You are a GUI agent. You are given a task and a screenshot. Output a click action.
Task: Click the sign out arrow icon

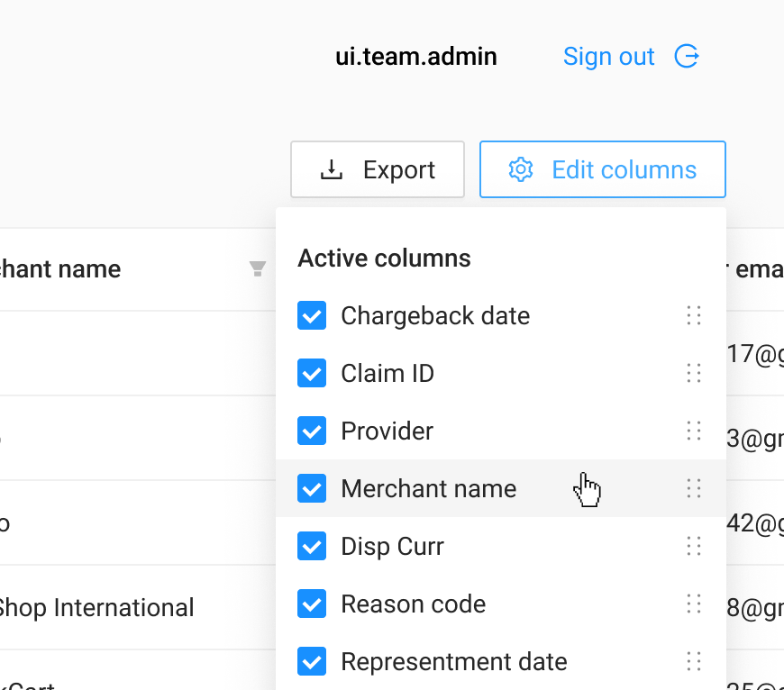pyautogui.click(x=687, y=56)
